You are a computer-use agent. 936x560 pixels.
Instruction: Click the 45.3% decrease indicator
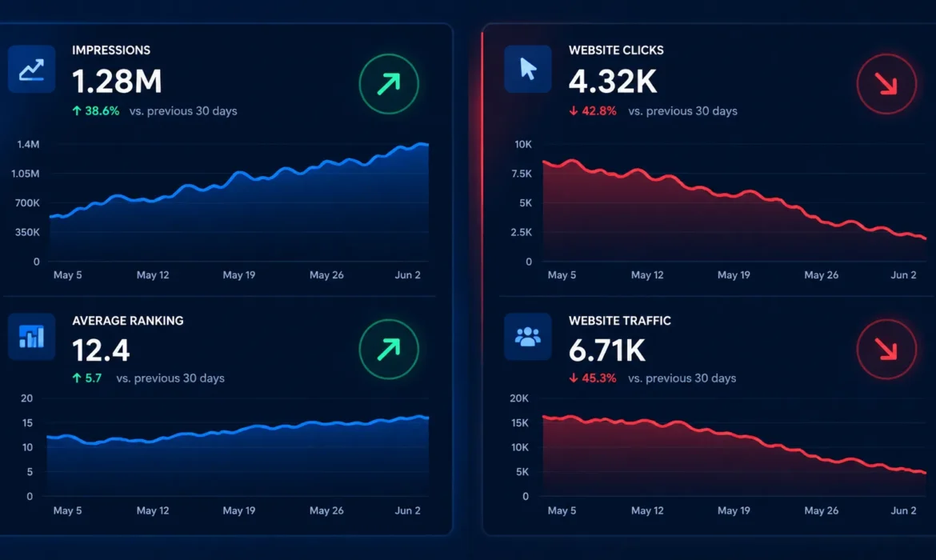click(x=593, y=378)
